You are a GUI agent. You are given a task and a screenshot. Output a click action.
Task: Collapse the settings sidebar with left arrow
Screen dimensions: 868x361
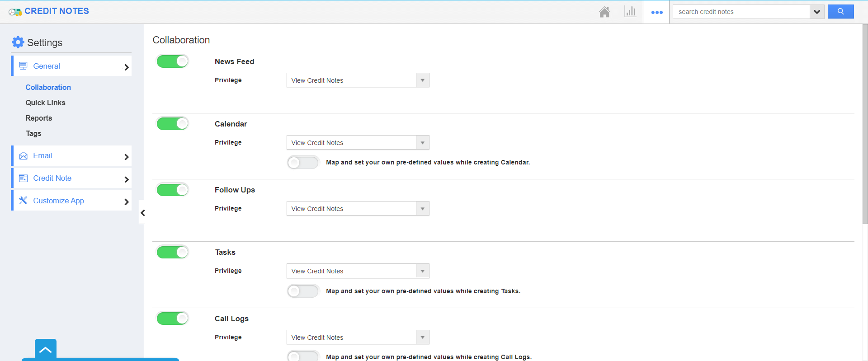coord(142,212)
